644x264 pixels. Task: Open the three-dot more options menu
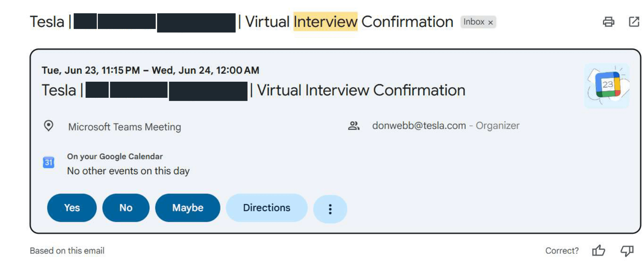[330, 209]
